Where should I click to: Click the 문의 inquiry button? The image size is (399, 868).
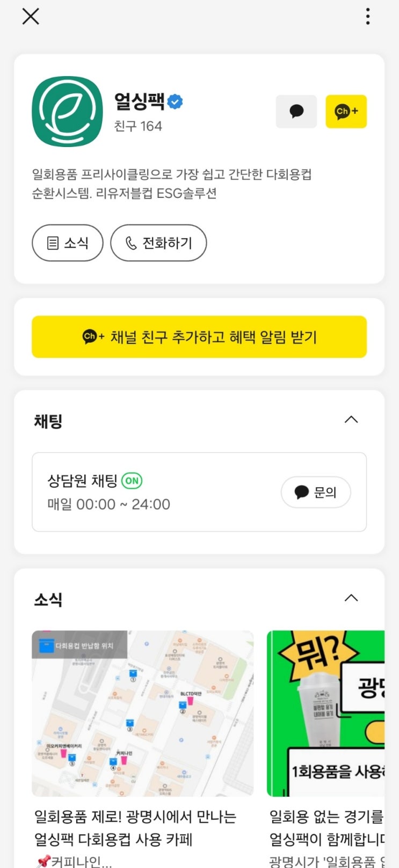coord(316,492)
